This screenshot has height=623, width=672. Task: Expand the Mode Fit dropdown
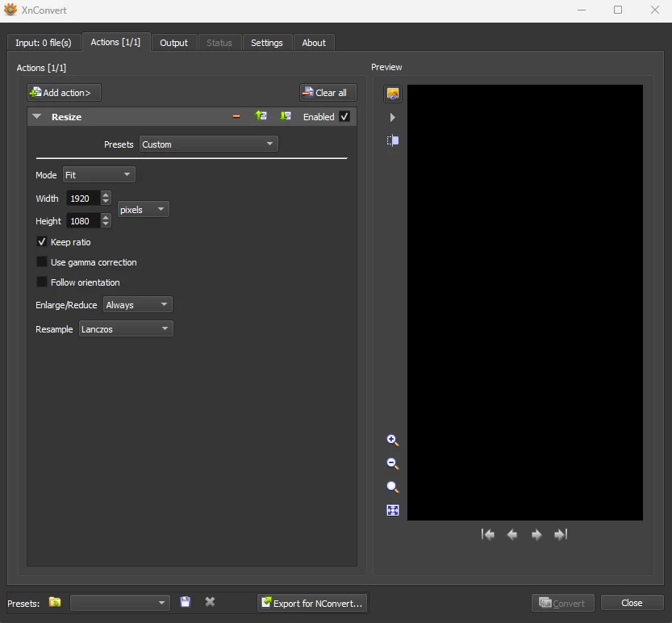click(98, 175)
